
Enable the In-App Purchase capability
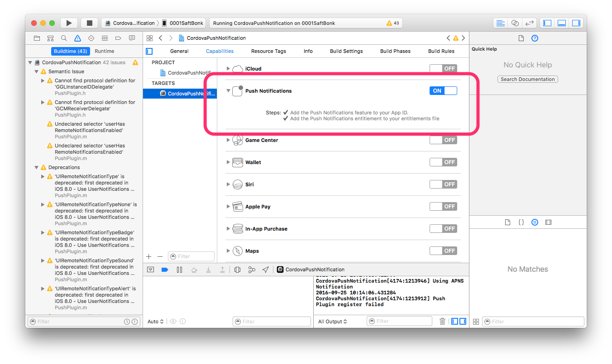443,228
